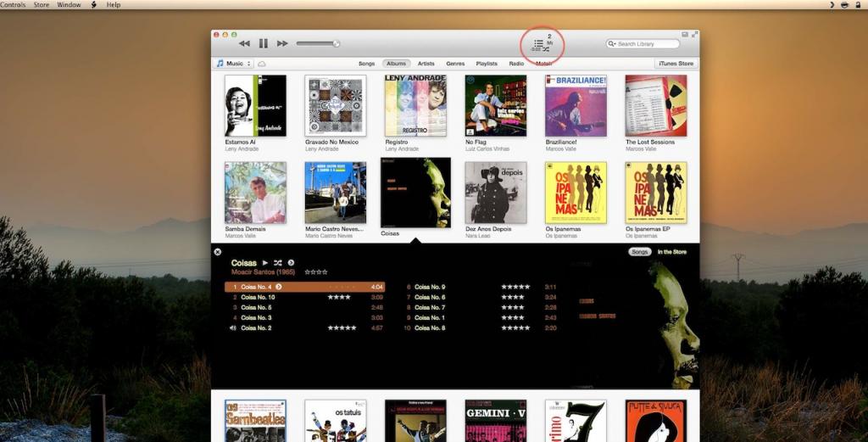Switch to the Artists tab
The image size is (868, 442).
pyautogui.click(x=426, y=64)
